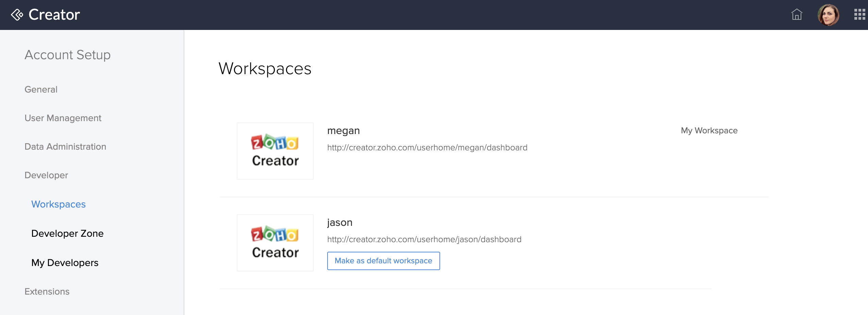
Task: Open General settings section
Action: tap(41, 89)
